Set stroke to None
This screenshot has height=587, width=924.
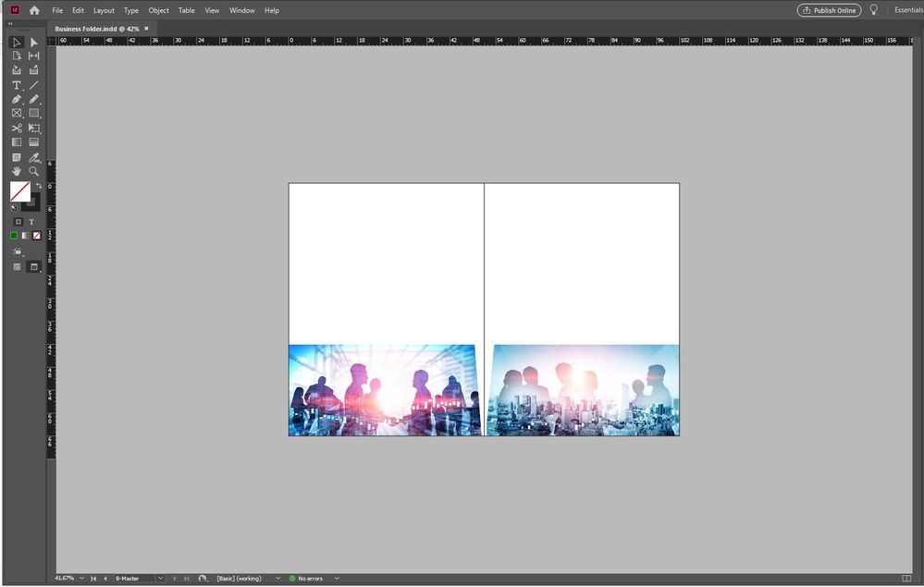point(35,235)
